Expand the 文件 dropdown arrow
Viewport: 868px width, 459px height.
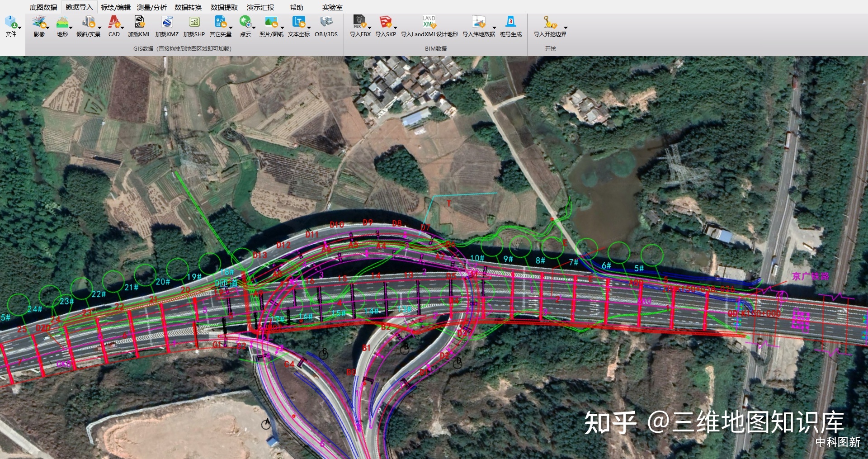pos(20,28)
